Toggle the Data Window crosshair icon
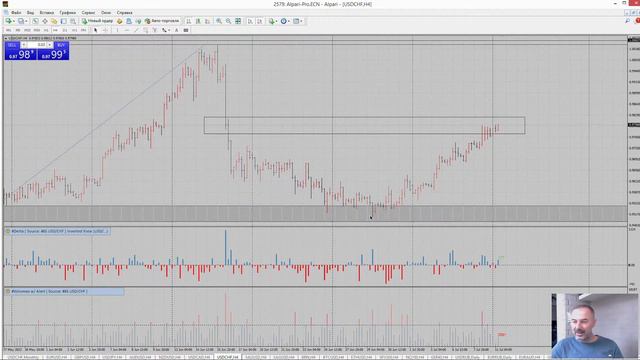 coord(44,21)
